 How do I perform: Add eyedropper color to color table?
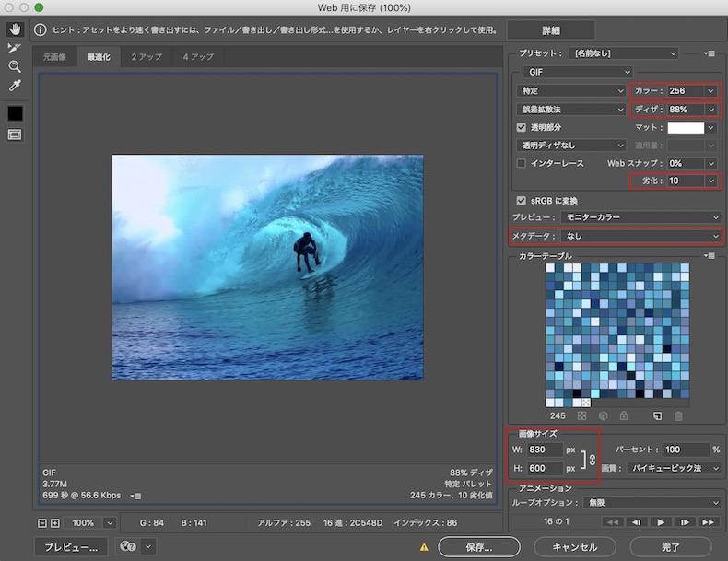(x=657, y=415)
